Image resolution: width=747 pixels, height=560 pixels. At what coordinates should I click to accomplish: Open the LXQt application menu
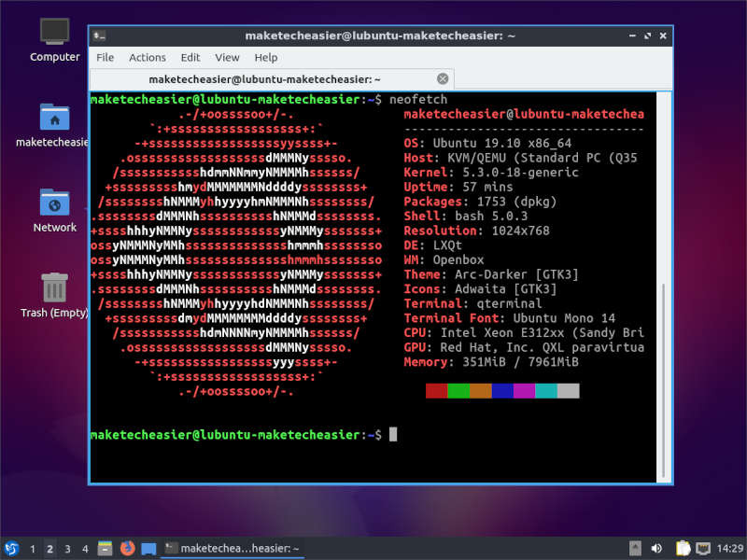[11, 548]
